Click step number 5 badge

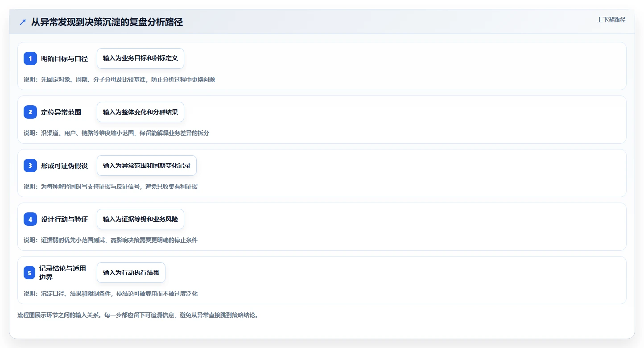coord(29,273)
